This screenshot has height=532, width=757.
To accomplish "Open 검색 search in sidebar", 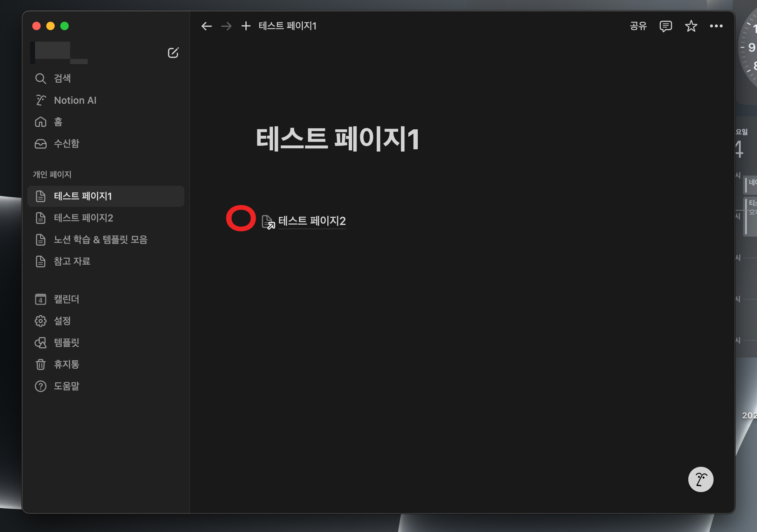I will (x=62, y=78).
